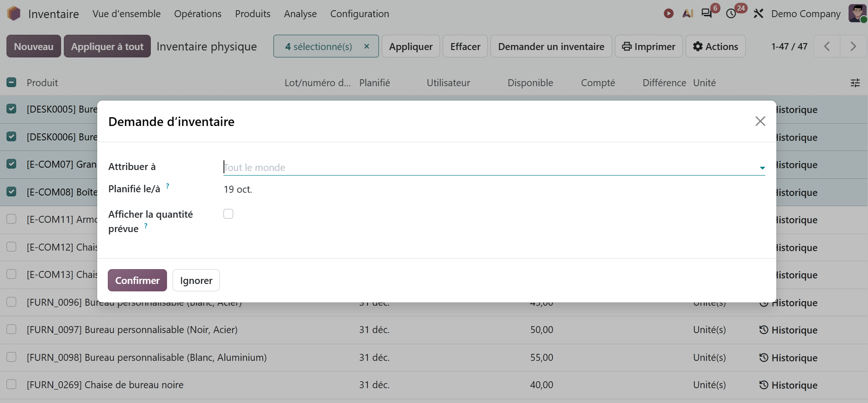The image size is (868, 403).
Task: Click Demander un inventaire button
Action: [551, 46]
